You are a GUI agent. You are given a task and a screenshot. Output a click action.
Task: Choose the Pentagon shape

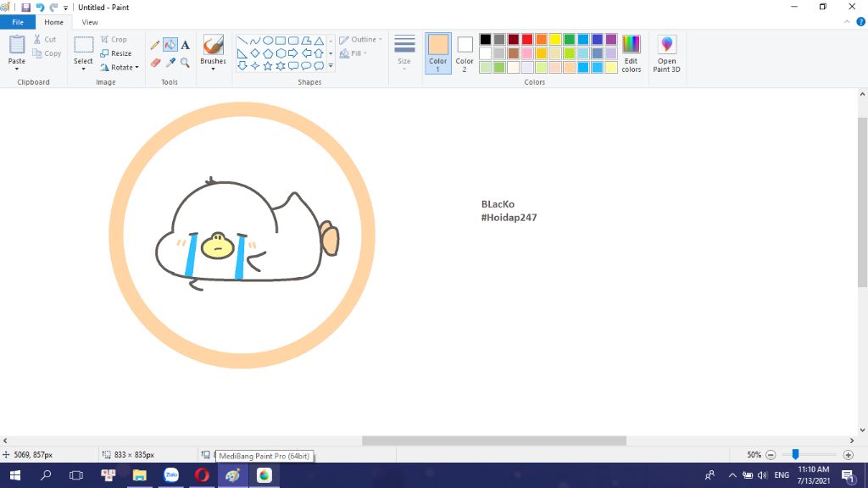267,53
